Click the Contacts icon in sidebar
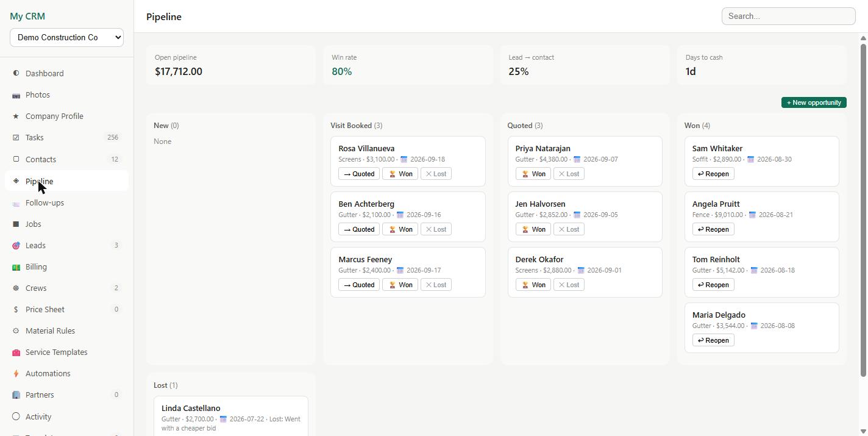Image resolution: width=868 pixels, height=436 pixels. pos(16,159)
